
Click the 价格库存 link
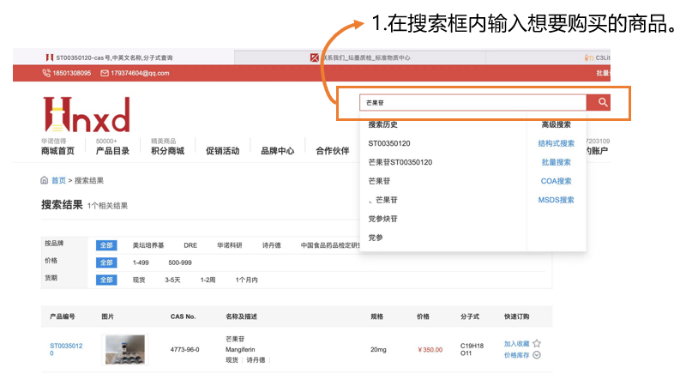click(517, 355)
